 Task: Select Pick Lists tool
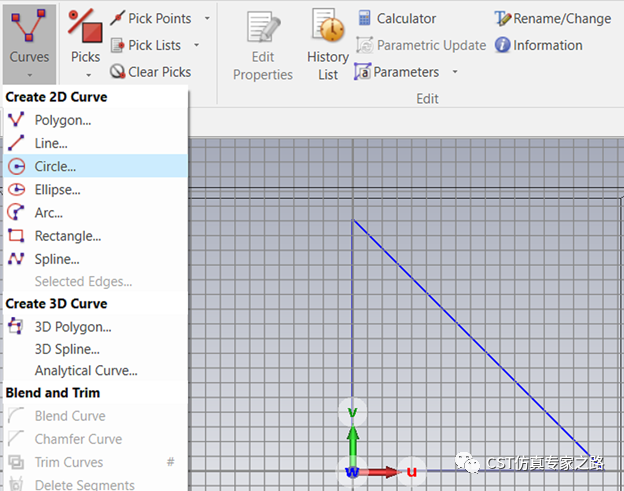point(146,45)
